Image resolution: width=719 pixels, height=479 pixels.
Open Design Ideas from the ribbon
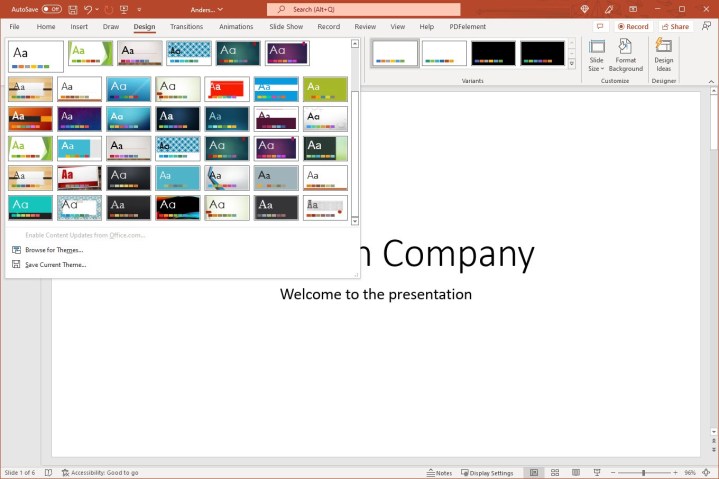[x=663, y=55]
